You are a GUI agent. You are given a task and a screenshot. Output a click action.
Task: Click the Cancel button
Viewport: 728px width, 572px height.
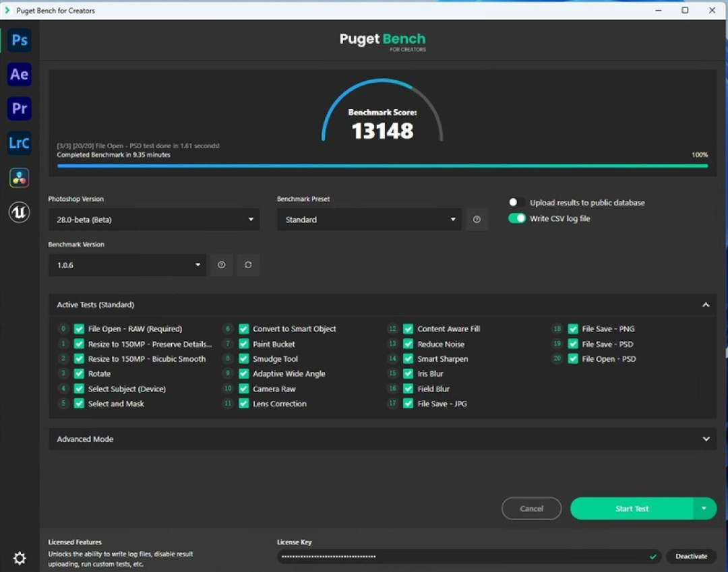pyautogui.click(x=532, y=509)
